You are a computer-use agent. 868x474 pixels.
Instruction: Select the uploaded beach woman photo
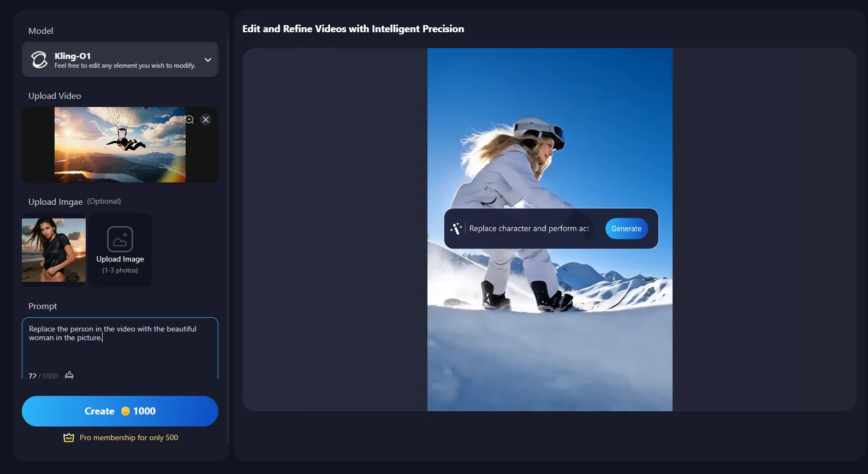53,250
